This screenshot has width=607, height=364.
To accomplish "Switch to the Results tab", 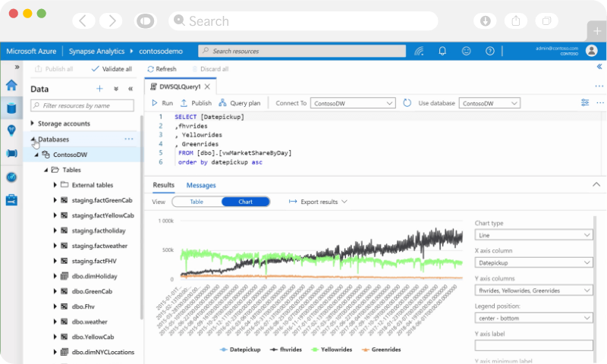I will pyautogui.click(x=163, y=185).
